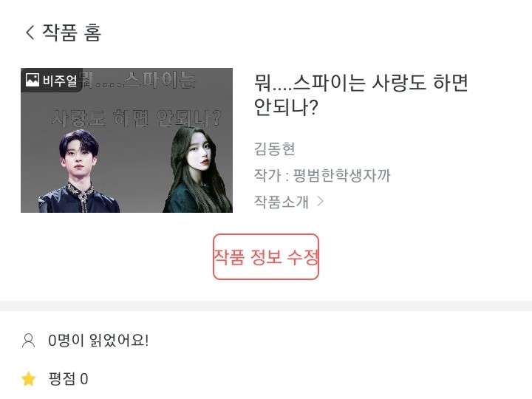Tap the 비주얼 label text on cover
The width and height of the screenshot is (532, 399).
click(60, 81)
